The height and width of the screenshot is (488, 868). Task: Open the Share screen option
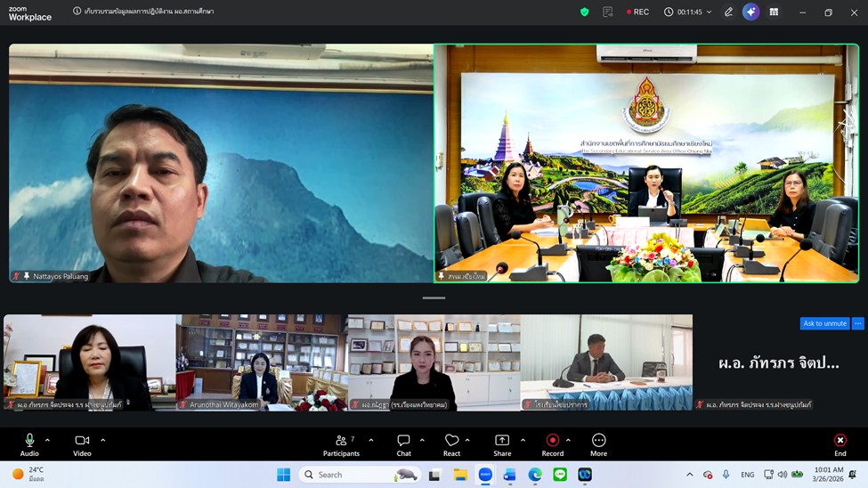point(502,444)
